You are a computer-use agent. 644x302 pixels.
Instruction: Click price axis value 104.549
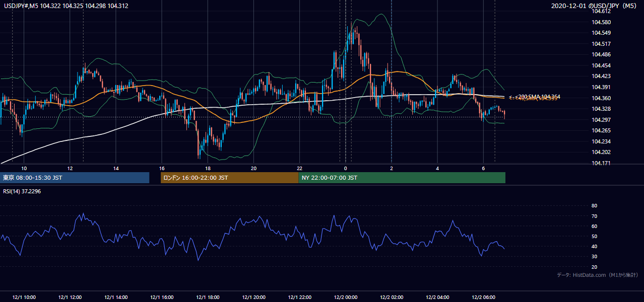(x=601, y=33)
